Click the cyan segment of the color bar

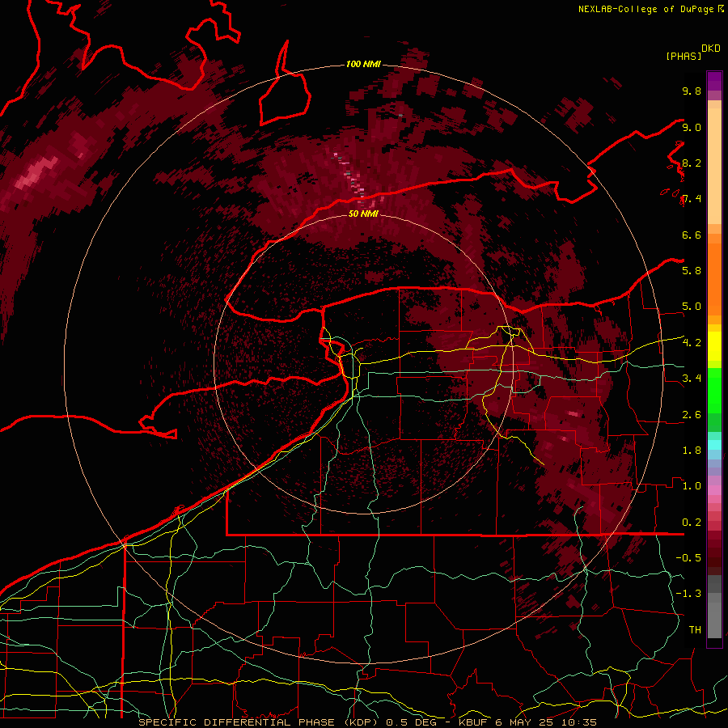[714, 445]
